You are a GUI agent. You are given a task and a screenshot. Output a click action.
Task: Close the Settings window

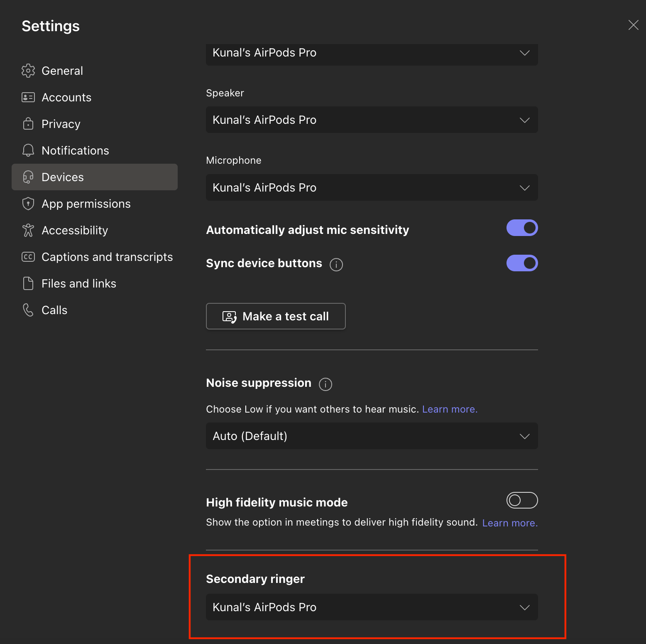point(634,25)
